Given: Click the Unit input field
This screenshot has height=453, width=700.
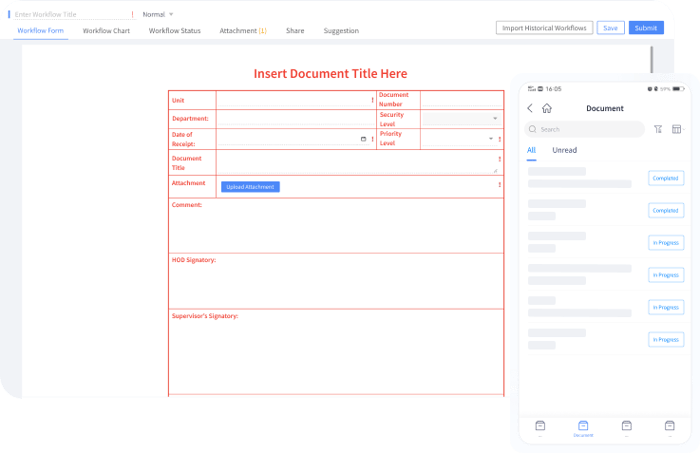Looking at the screenshot, I should click(x=293, y=100).
